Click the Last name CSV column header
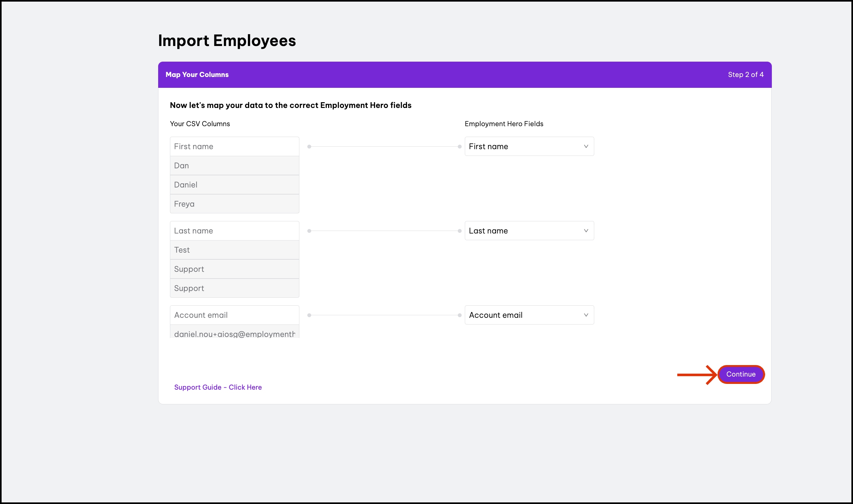The width and height of the screenshot is (853, 504). click(x=234, y=231)
